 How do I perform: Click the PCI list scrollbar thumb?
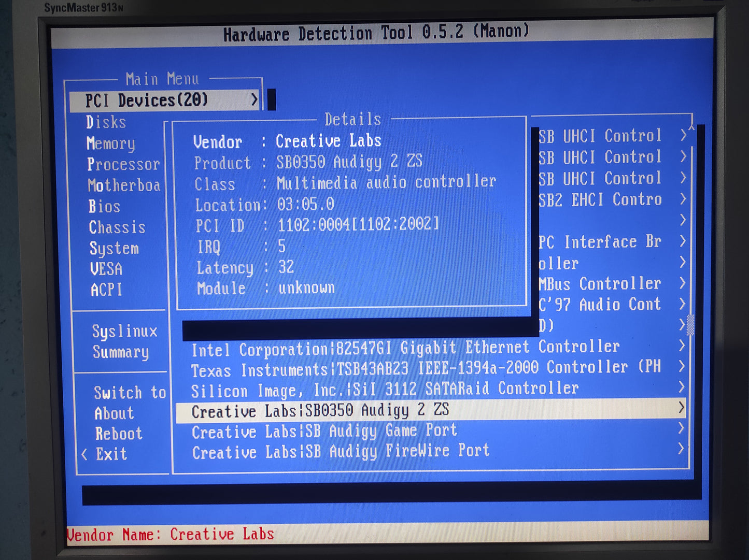(x=690, y=325)
